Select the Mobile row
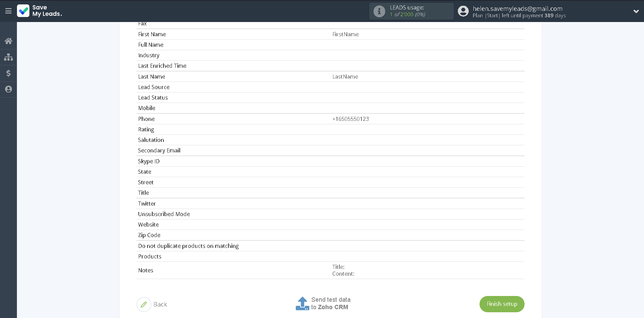644x318 pixels. tap(330, 108)
